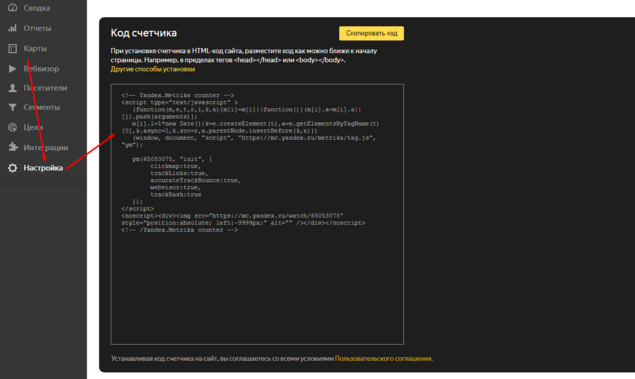635x379 pixels.
Task: Click the '<!-- /Yandex.Metrika counter -->' closing comment
Action: tap(179, 230)
